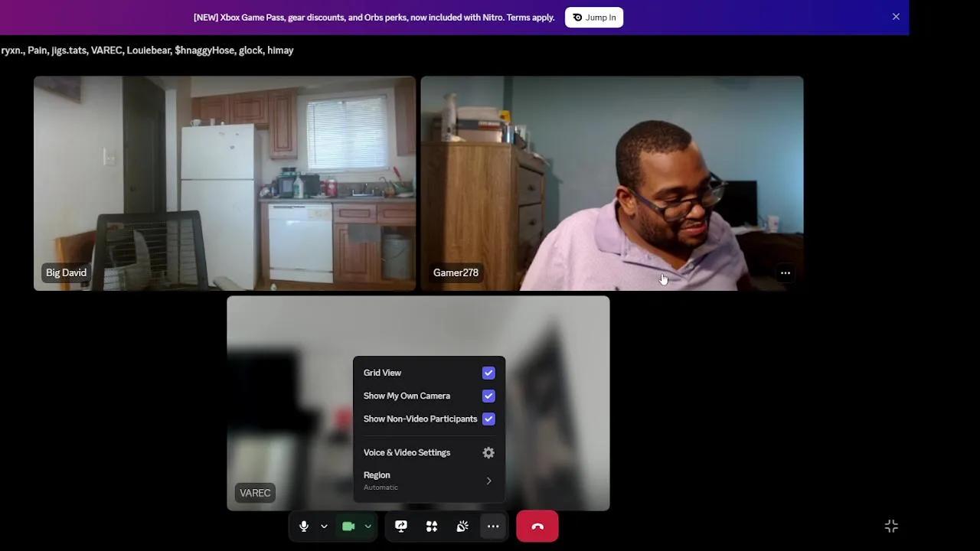Viewport: 980px width, 551px height.
Task: Open camera options arrow
Action: [x=368, y=527]
